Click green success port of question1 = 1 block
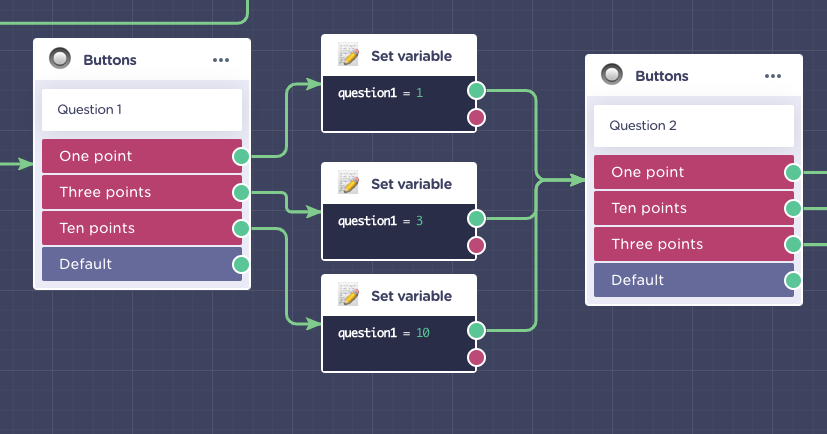This screenshot has height=434, width=827. 476,91
